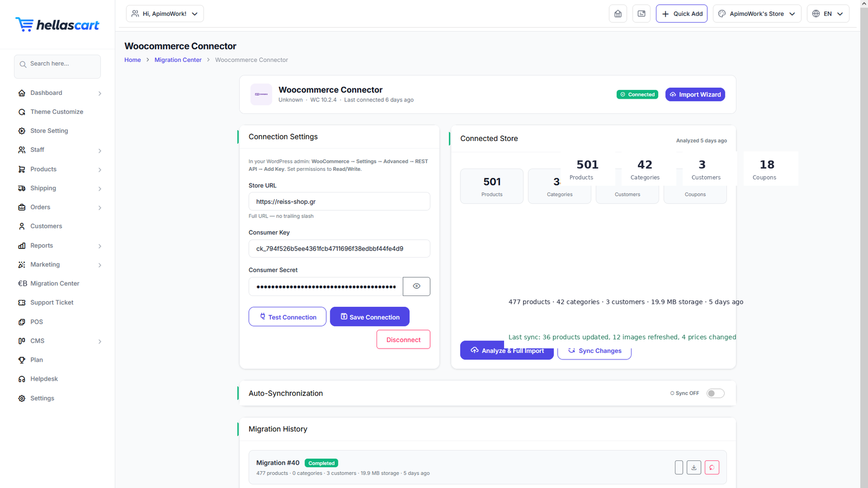Launch the Import Wizard

(x=695, y=94)
